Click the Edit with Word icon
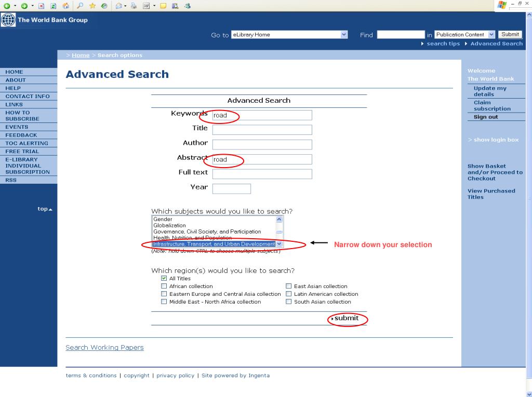The width and height of the screenshot is (532, 397). click(146, 6)
